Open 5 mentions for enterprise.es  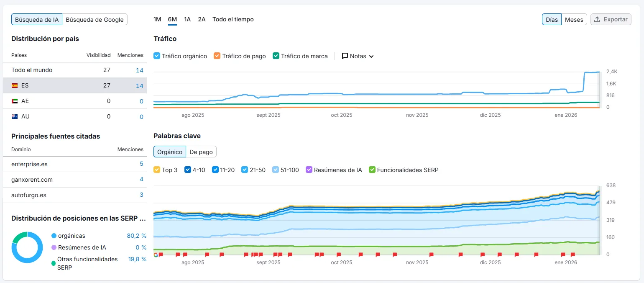tap(141, 164)
